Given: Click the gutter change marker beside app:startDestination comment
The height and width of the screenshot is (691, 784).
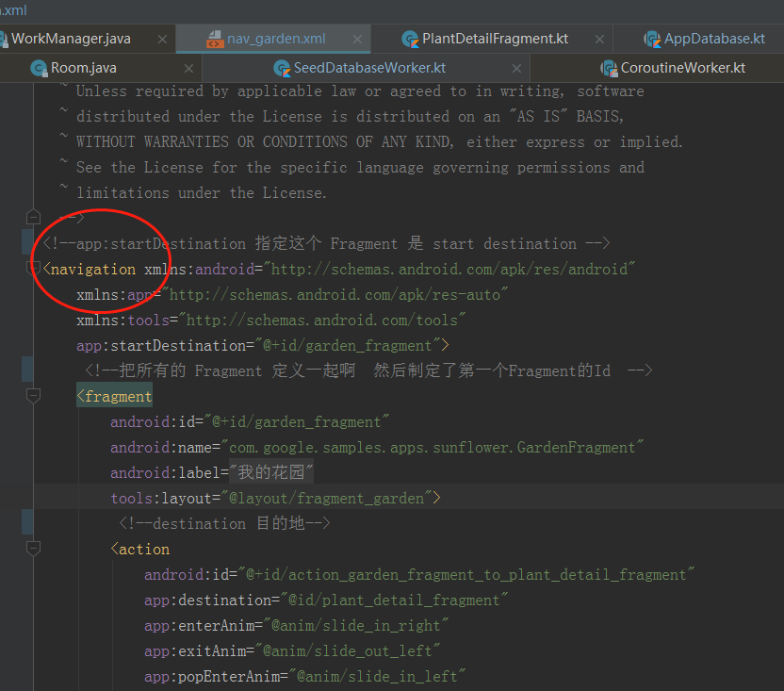Looking at the screenshot, I should pyautogui.click(x=27, y=242).
